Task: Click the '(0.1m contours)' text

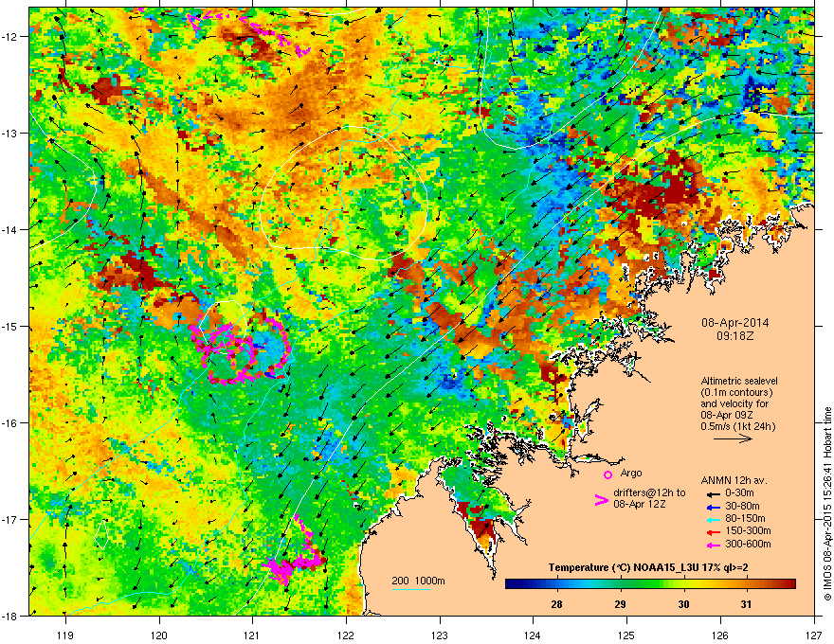Action: (736, 393)
